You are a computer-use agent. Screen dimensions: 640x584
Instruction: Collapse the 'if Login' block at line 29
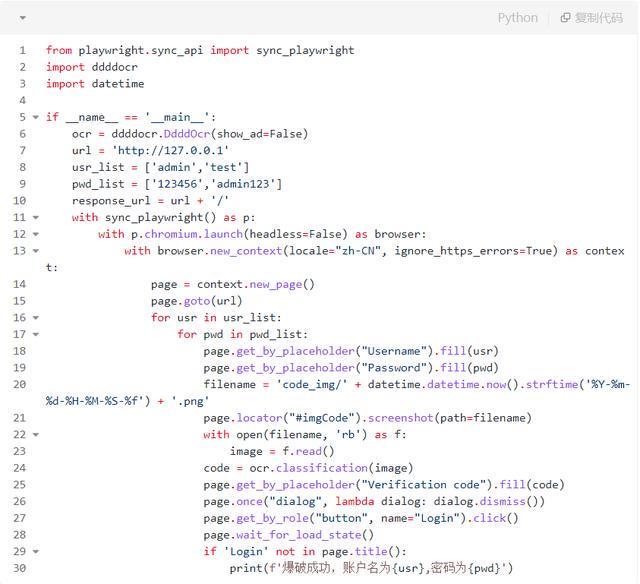coord(36,552)
